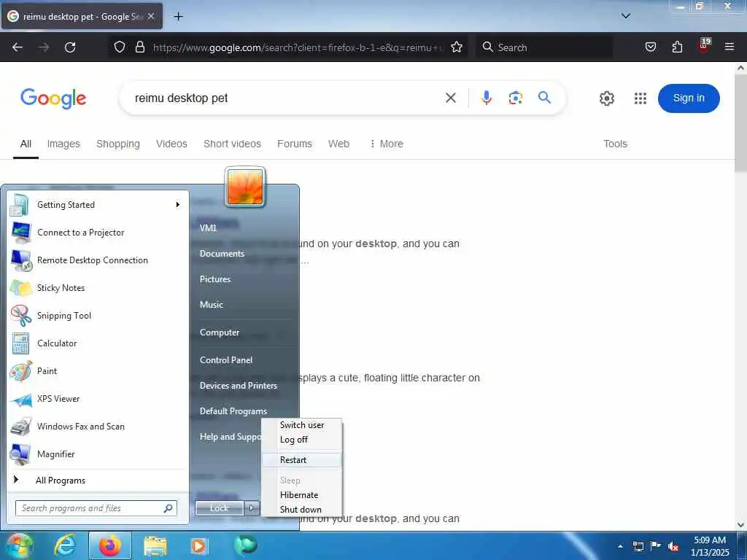Screen dimensions: 747x560
Task: Open Firefox list all tabs chevron
Action: coord(626,16)
